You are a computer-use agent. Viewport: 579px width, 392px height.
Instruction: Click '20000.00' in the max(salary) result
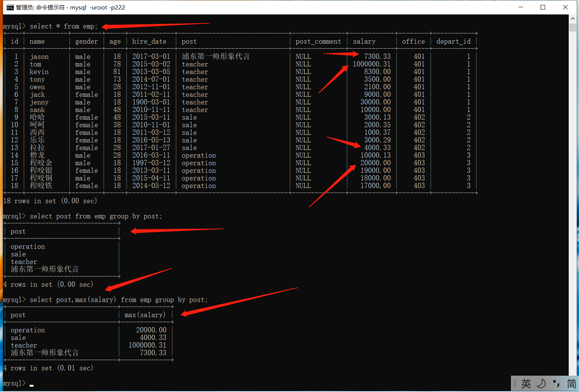click(151, 330)
